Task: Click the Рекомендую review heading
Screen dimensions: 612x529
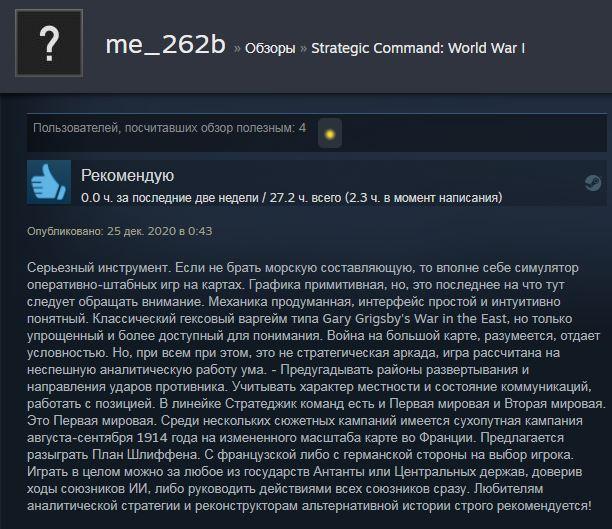Action: pos(128,176)
